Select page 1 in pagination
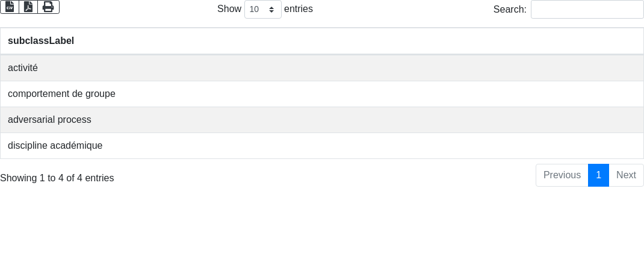The width and height of the screenshot is (644, 271). [598, 175]
